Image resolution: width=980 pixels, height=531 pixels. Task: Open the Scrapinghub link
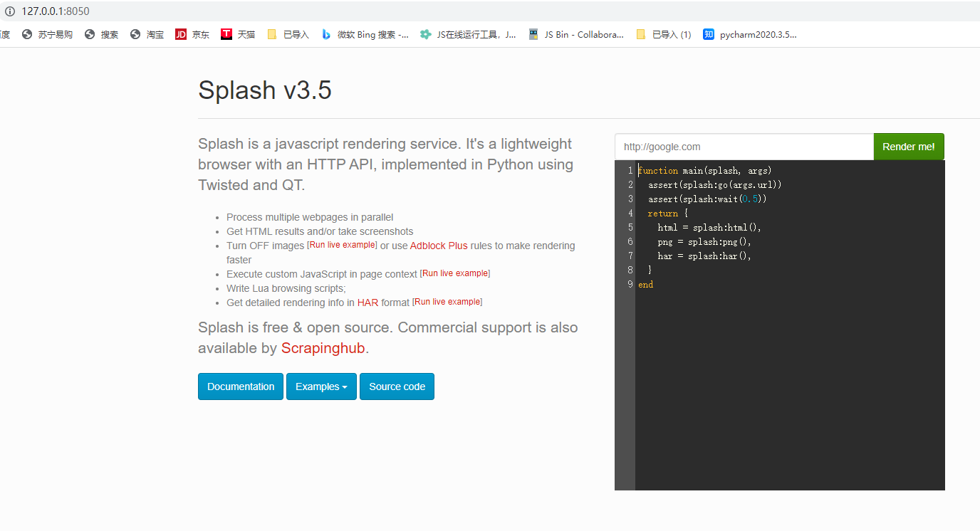point(323,348)
